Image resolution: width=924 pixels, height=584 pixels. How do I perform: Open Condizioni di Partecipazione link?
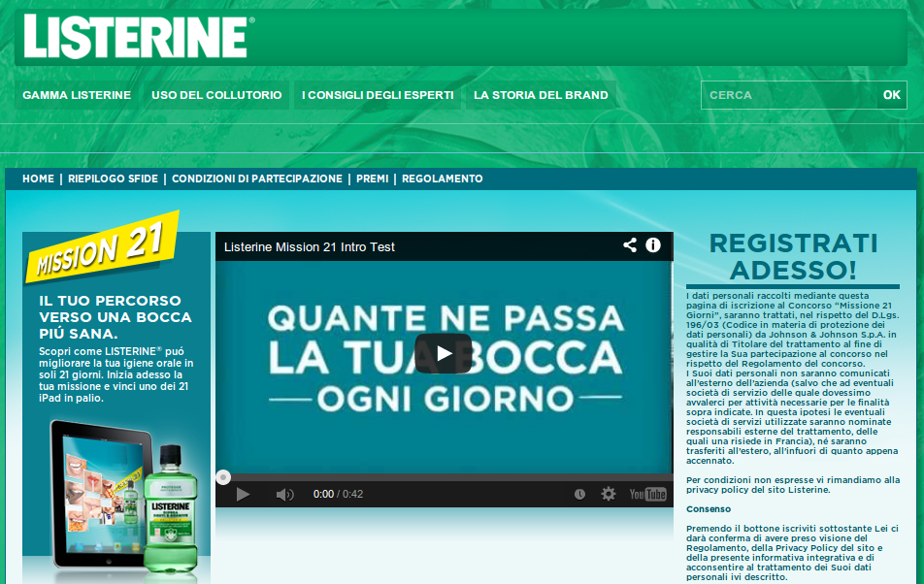pos(257,178)
